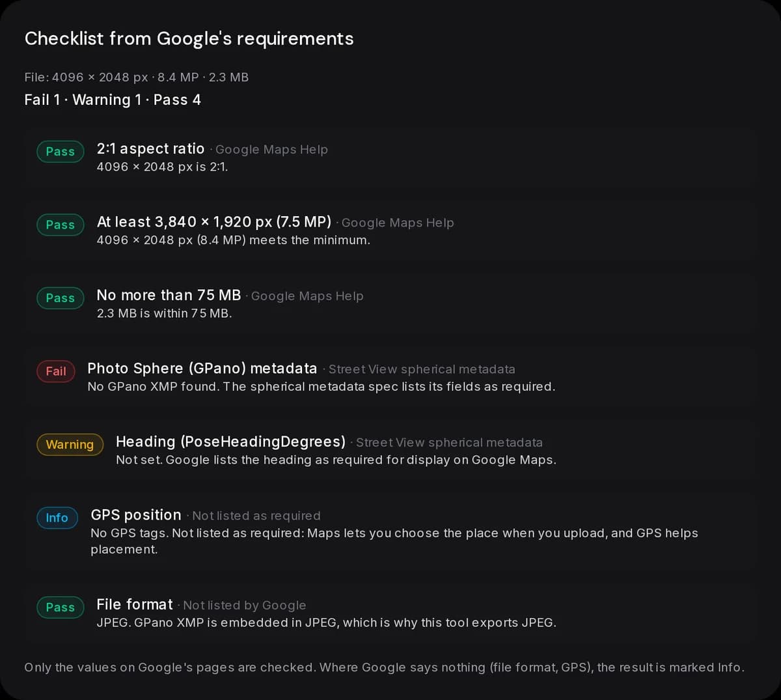
Task: Select the "Photo Sphere (GPano) metadata" title
Action: click(202, 369)
